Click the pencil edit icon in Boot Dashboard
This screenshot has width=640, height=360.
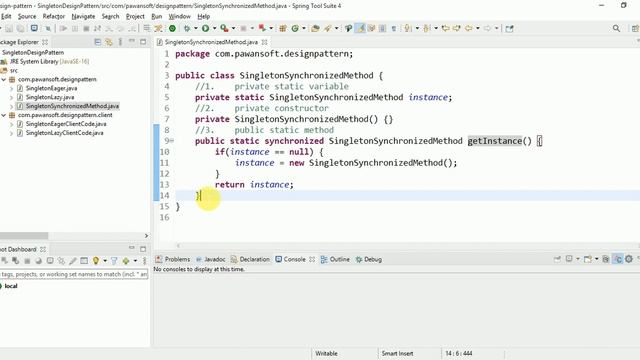(x=73, y=260)
